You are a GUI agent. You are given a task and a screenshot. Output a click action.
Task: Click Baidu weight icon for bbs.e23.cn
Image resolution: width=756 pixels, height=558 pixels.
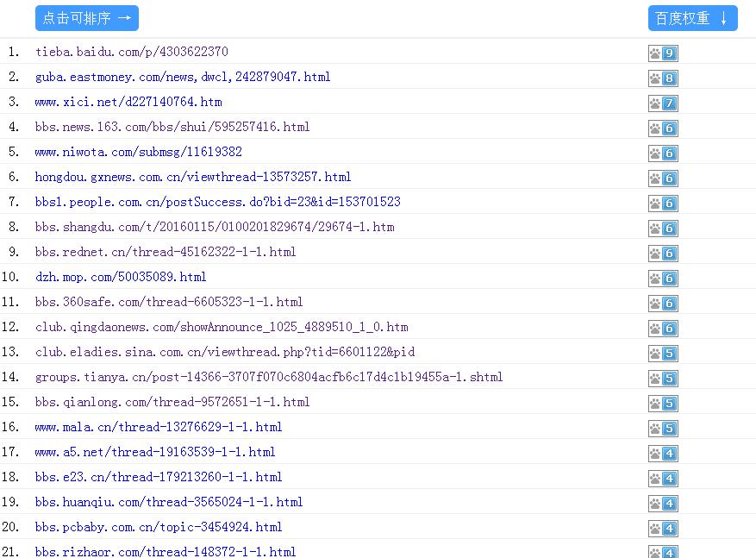tap(663, 479)
